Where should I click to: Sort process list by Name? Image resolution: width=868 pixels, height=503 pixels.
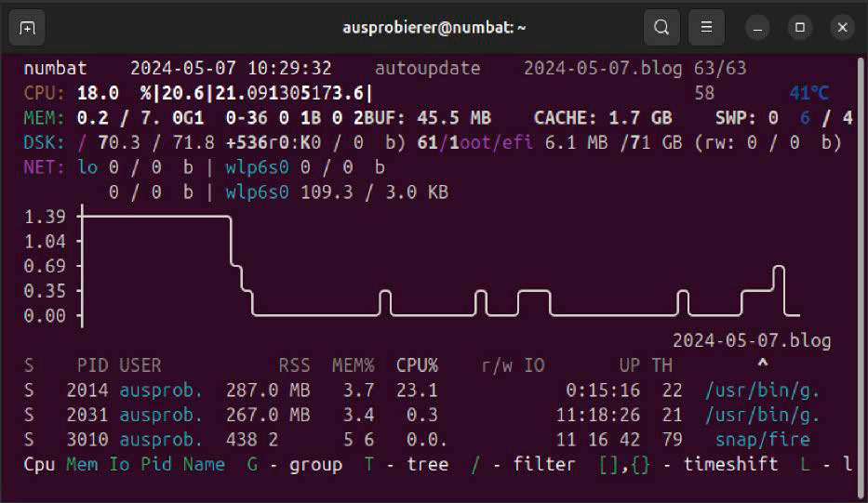(x=204, y=464)
